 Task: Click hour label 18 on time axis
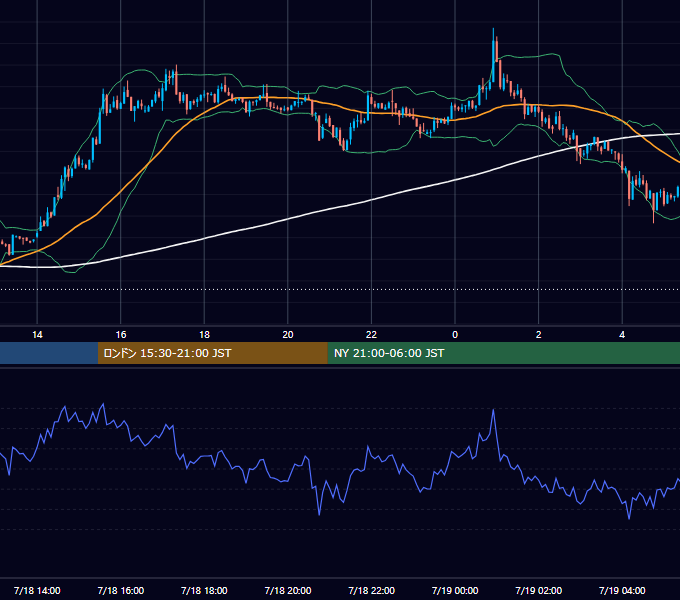point(204,335)
